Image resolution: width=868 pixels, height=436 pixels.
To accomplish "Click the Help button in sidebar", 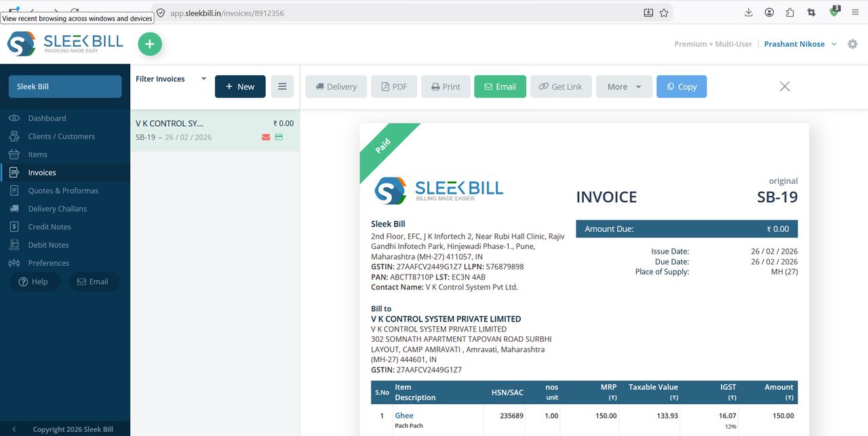I will coord(35,281).
